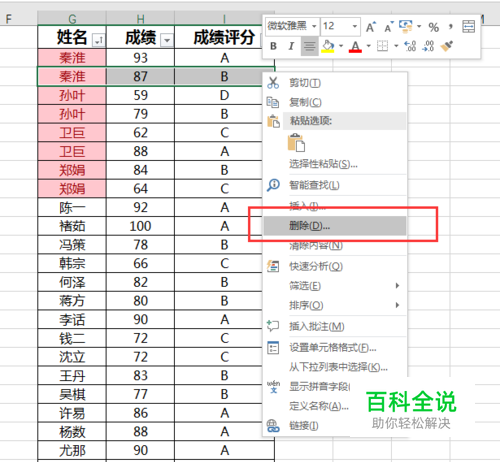Viewport: 500px width, 462px height.
Task: Open the 成绩 column filter dropdown
Action: (x=167, y=41)
